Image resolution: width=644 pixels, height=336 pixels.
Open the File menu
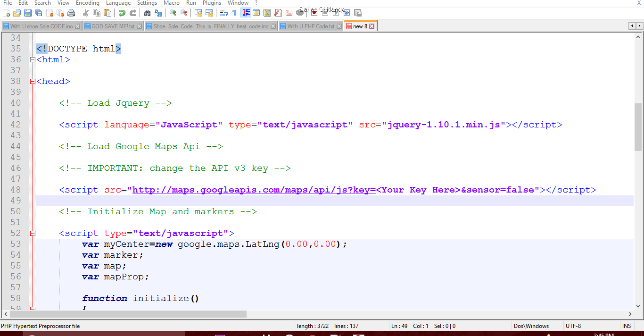pyautogui.click(x=8, y=3)
